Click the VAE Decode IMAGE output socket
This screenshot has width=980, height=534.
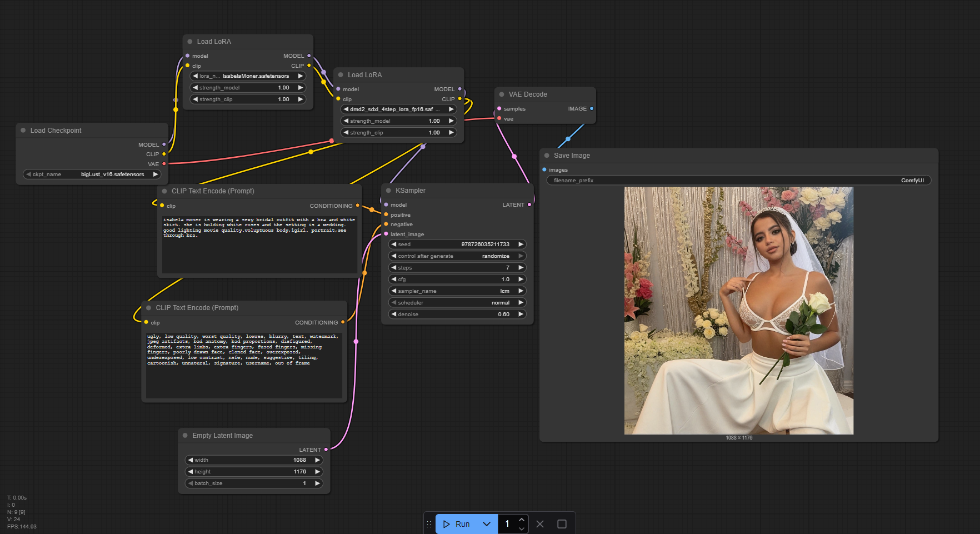pos(592,109)
